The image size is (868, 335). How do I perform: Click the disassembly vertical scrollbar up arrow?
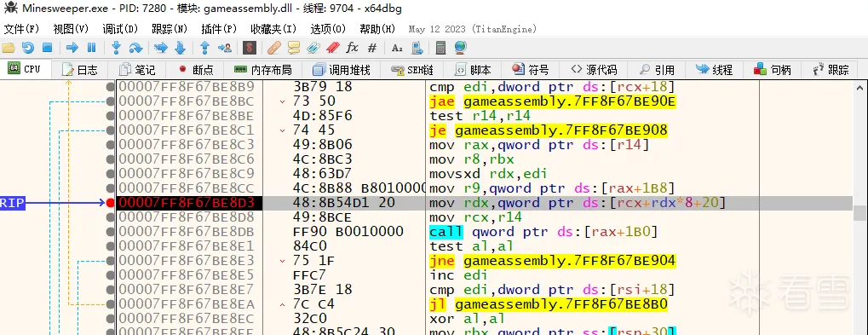[859, 88]
